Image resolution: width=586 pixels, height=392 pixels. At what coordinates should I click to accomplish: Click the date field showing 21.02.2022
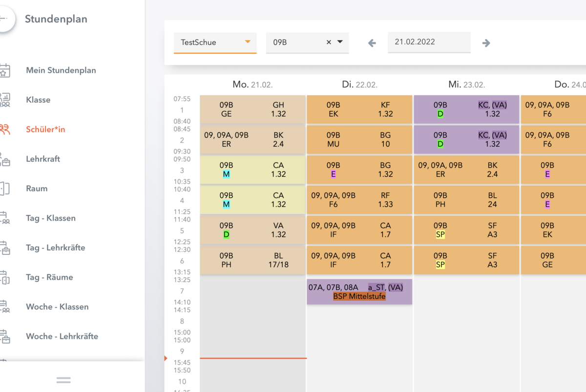[x=429, y=42]
